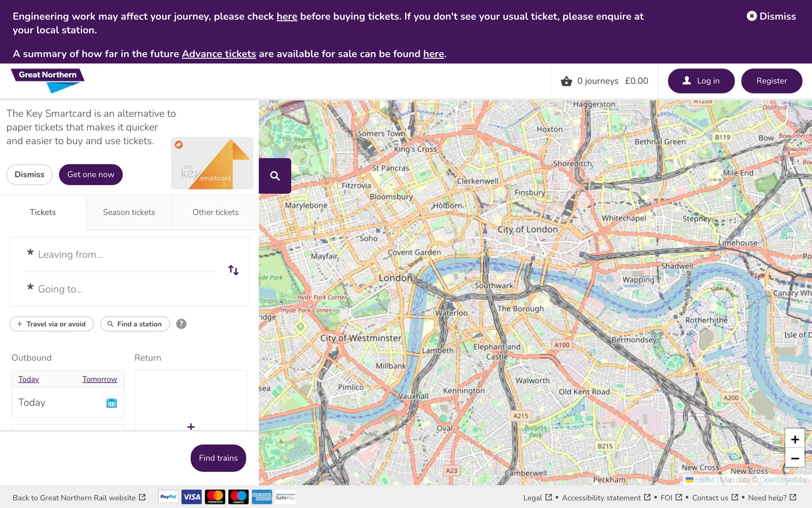Focus the Going to field
This screenshot has height=508, width=812.
click(120, 289)
